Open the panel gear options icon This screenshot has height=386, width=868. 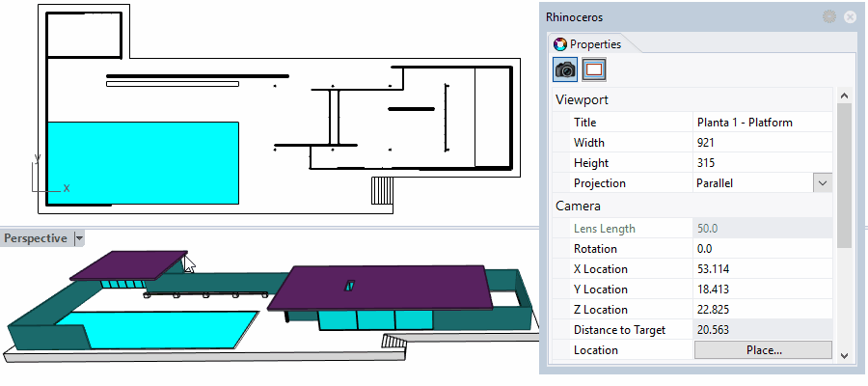[828, 16]
